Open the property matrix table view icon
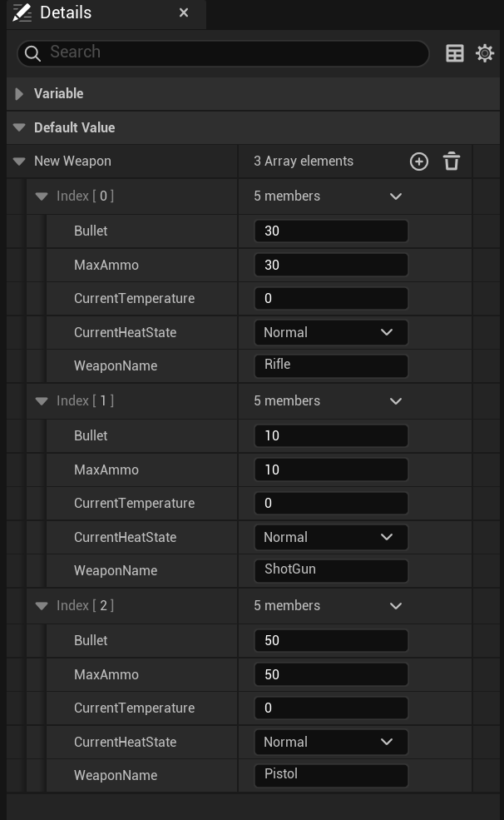Image resolution: width=504 pixels, height=820 pixels. coord(455,53)
